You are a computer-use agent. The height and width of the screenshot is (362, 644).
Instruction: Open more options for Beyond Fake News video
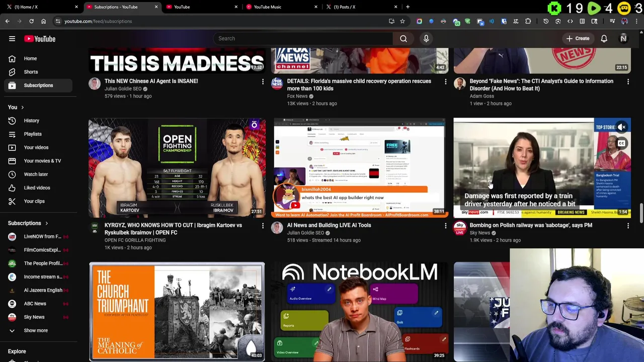point(628,81)
